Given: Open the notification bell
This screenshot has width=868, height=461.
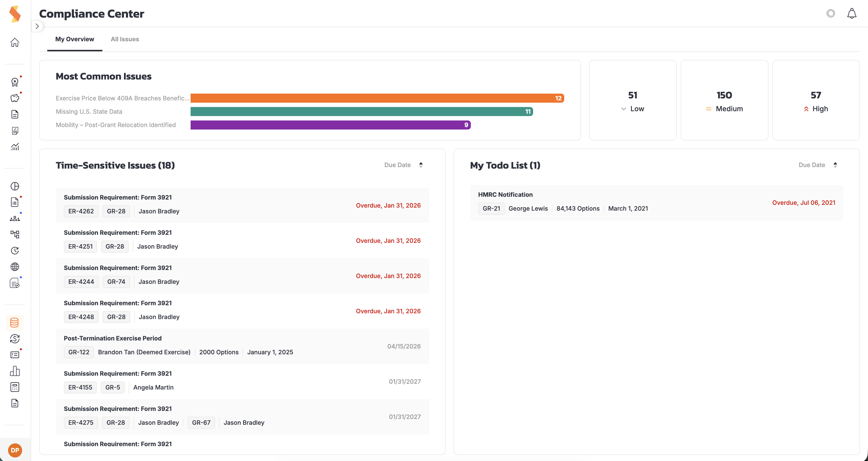Looking at the screenshot, I should 851,14.
